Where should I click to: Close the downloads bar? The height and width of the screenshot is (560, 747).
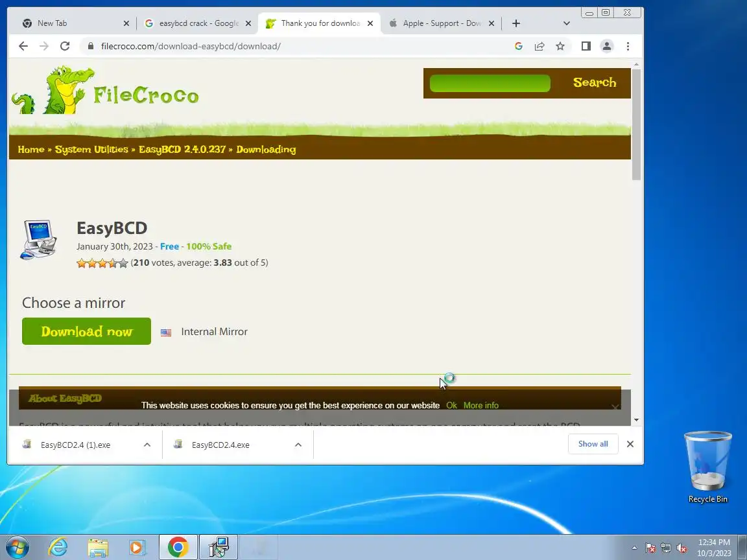[630, 444]
